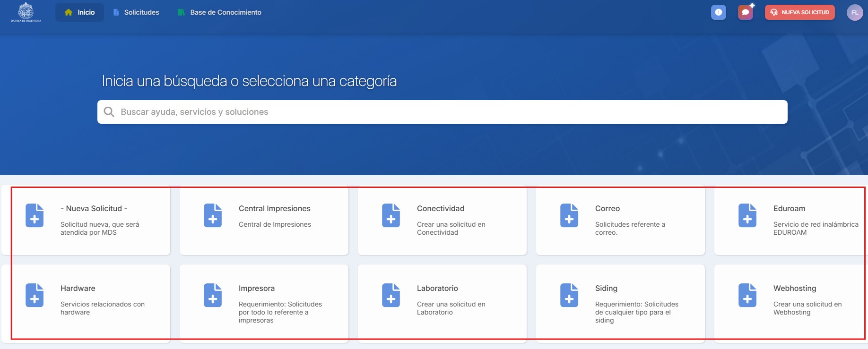Open the Conectividad category title

pos(441,208)
